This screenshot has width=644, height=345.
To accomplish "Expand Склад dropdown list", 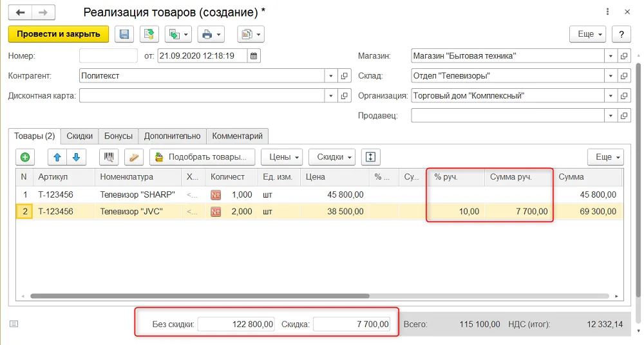I will [611, 76].
